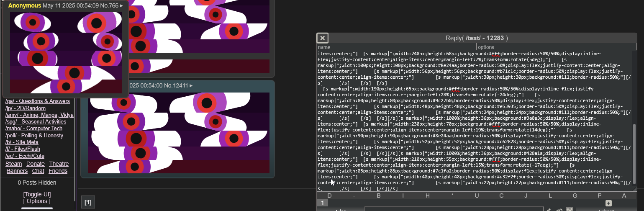The width and height of the screenshot is (644, 211).
Task: Open the /spg/ Seasonal Activities board
Action: pyautogui.click(x=36, y=122)
